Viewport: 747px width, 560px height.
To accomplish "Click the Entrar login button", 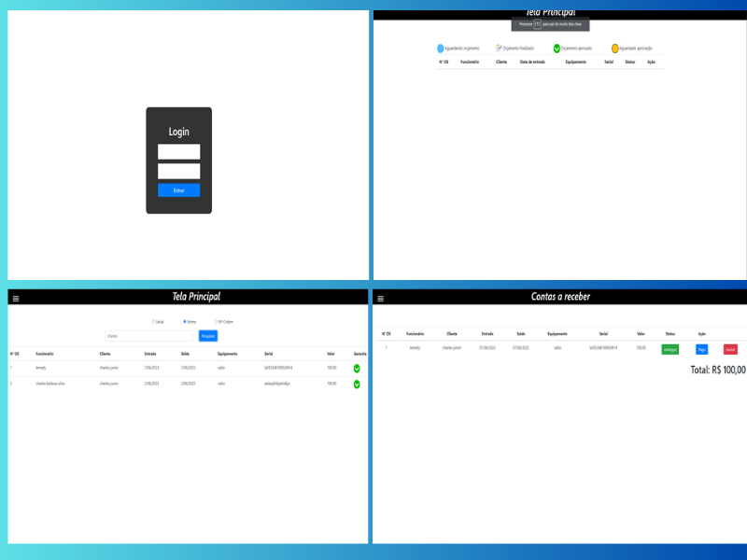I will 178,190.
